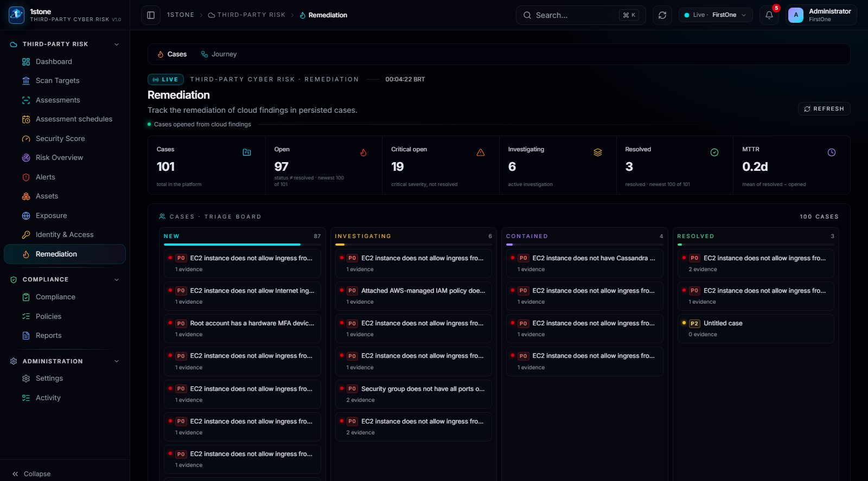Viewport: 868px width, 481px height.
Task: Open 'EC2 instance does not have Cassandra' case
Action: point(584,264)
